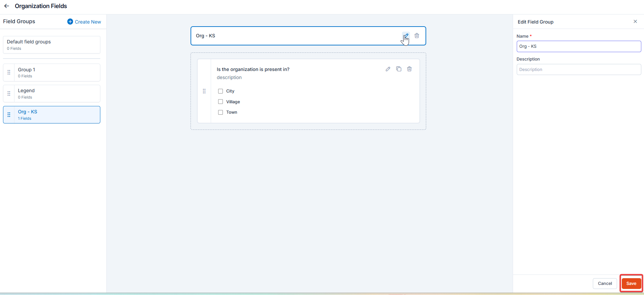Click the Create New link text

point(88,22)
